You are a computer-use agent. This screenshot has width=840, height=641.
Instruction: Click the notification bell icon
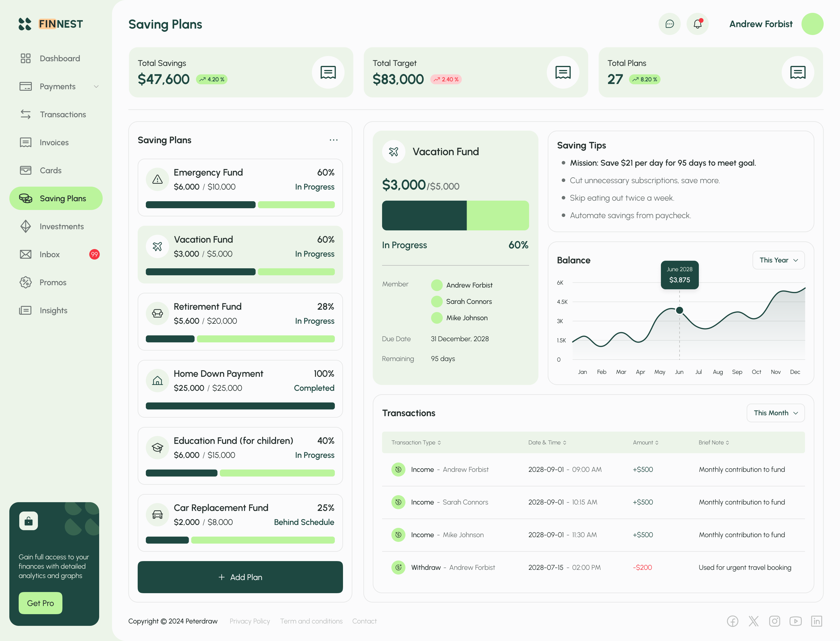pyautogui.click(x=697, y=24)
